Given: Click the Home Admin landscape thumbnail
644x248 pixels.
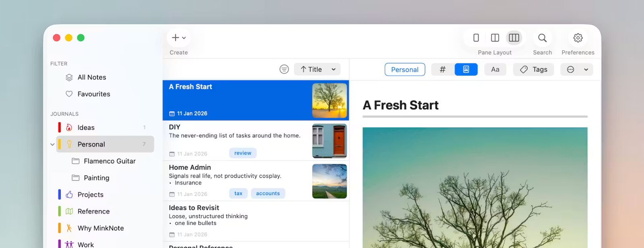Looking at the screenshot, I should [x=330, y=181].
